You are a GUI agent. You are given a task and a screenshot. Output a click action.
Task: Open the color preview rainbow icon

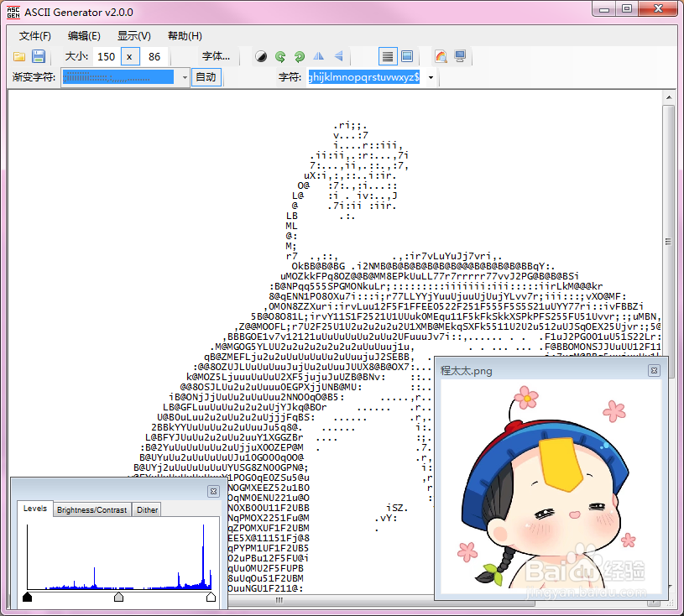click(441, 57)
